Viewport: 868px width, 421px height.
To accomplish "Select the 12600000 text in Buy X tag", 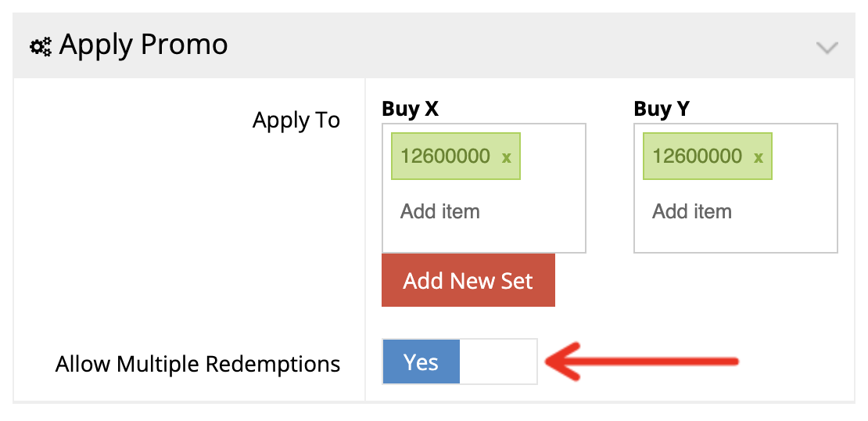I will point(445,156).
